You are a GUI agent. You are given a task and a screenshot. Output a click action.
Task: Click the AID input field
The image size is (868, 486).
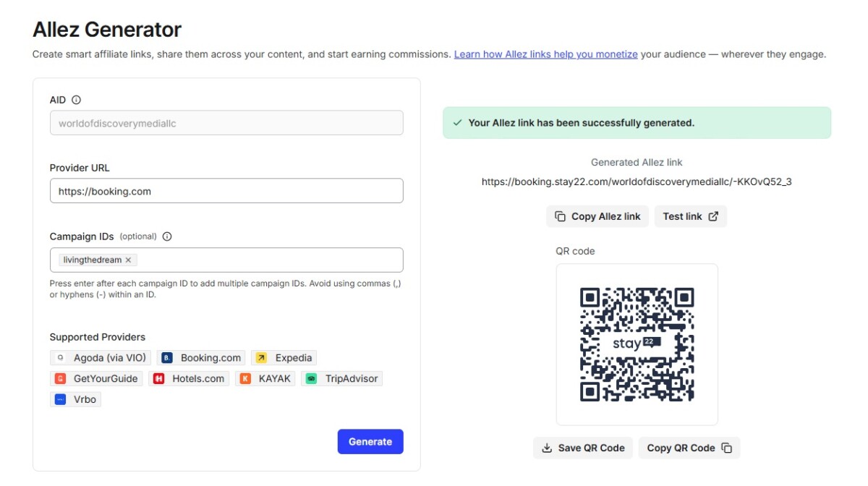[x=226, y=123]
